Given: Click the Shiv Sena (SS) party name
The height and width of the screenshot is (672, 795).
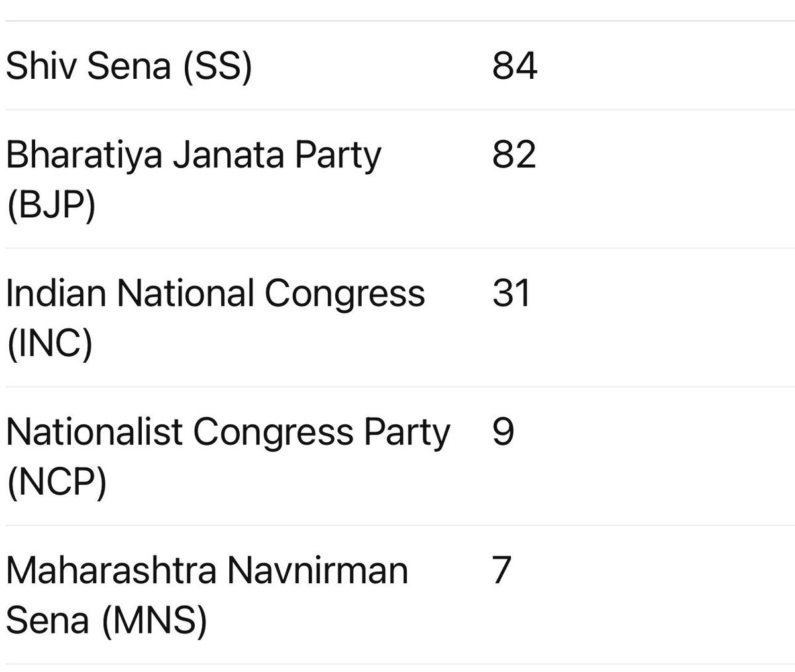Looking at the screenshot, I should pos(129,67).
